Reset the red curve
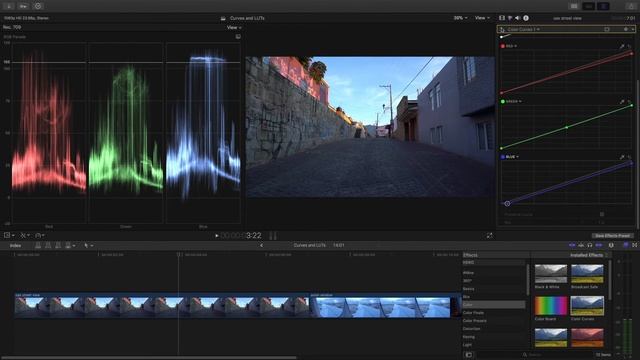Viewport: 640px width, 360px height. click(x=629, y=47)
